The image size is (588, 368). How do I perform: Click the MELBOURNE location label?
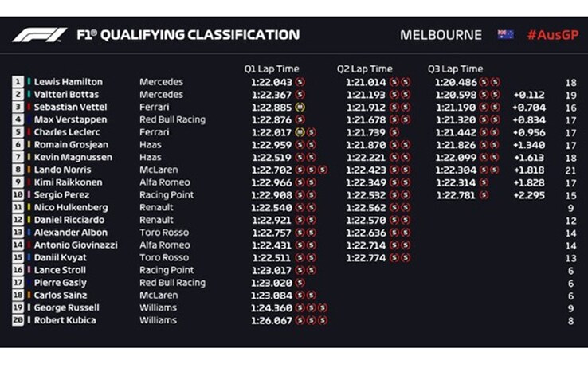441,35
